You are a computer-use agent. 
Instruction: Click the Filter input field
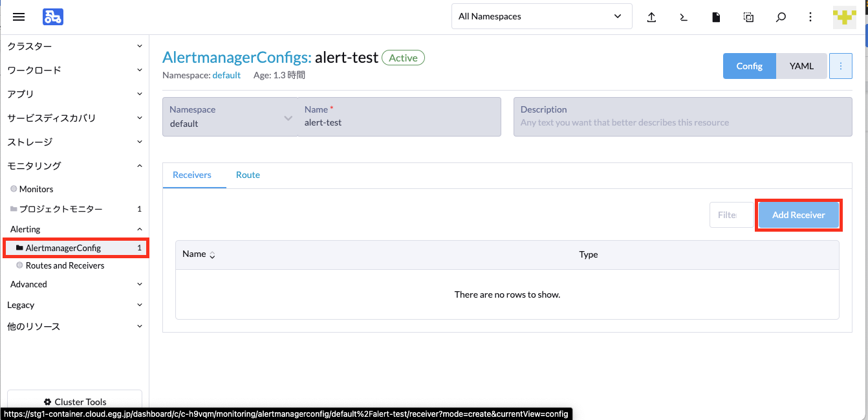tap(732, 215)
